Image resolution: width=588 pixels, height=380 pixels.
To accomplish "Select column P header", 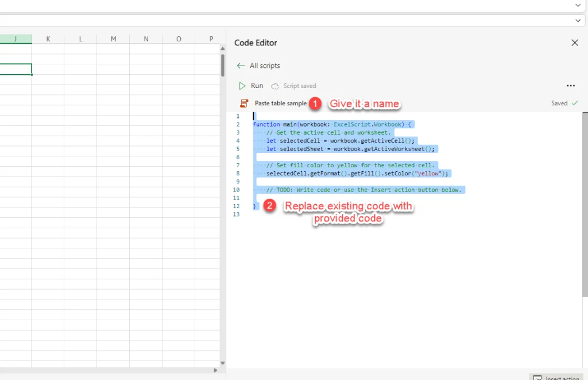I will [210, 39].
